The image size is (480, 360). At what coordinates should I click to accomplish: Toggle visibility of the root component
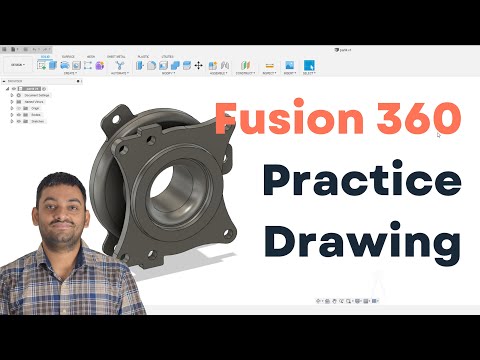click(x=14, y=89)
